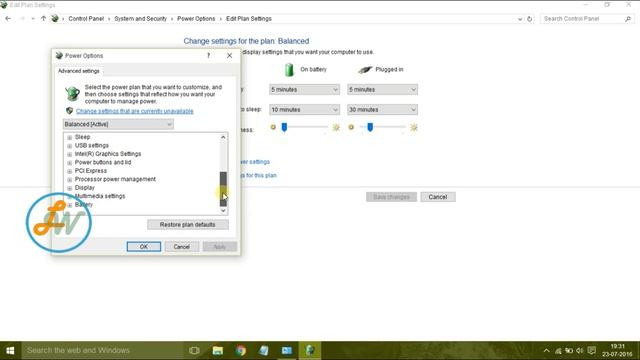
Task: Expand Processor power management node
Action: (69, 180)
